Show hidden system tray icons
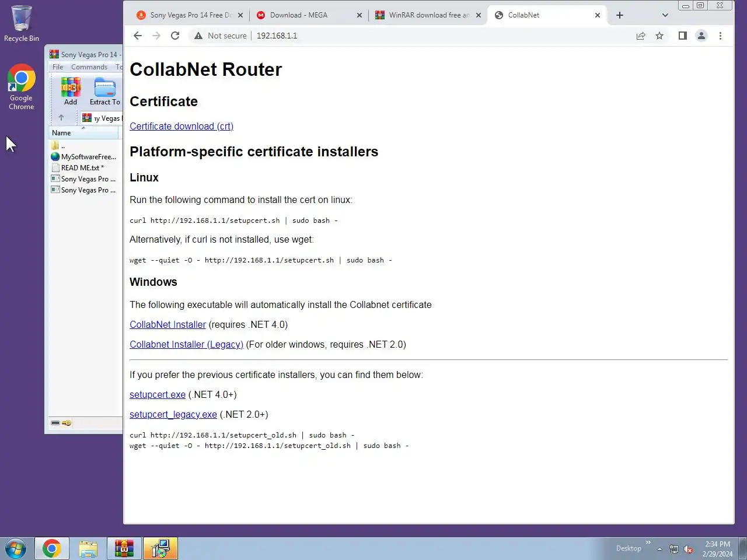 point(659,549)
